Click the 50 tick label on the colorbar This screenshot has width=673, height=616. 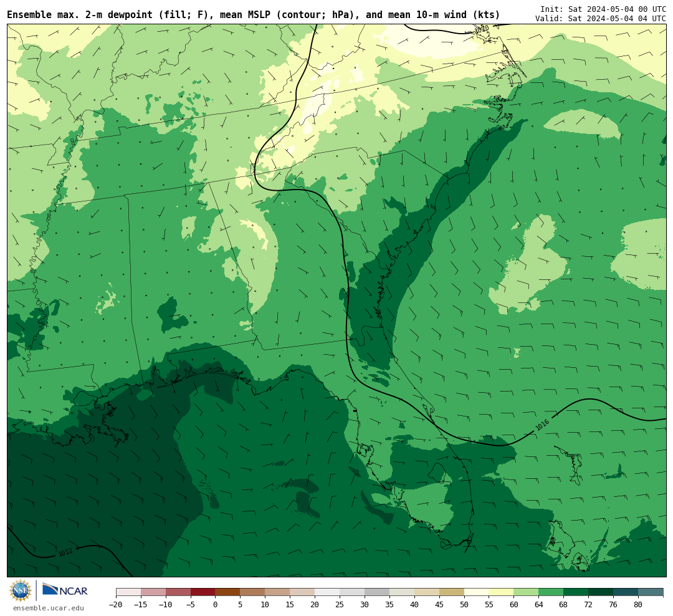[x=464, y=604]
